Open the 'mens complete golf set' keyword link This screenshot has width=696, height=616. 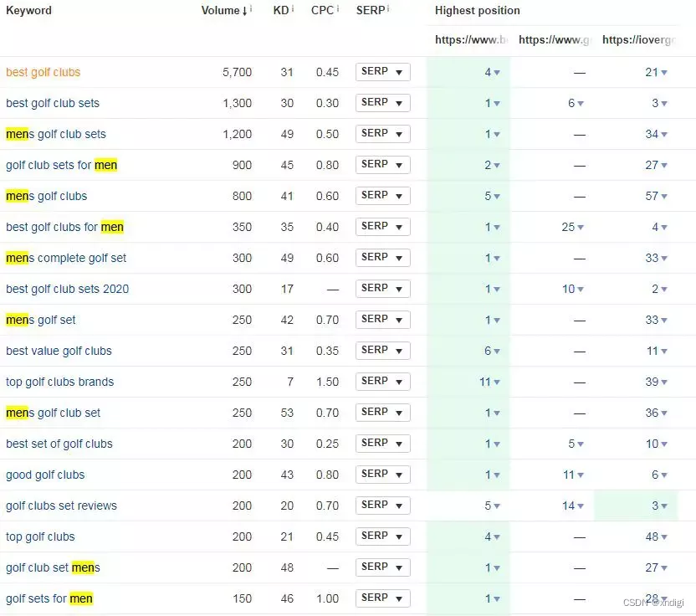(66, 258)
